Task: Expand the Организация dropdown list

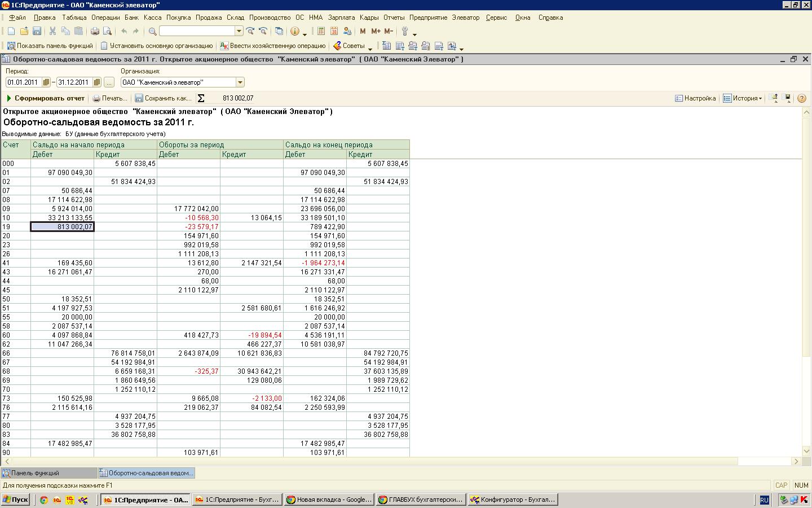Action: 240,82
